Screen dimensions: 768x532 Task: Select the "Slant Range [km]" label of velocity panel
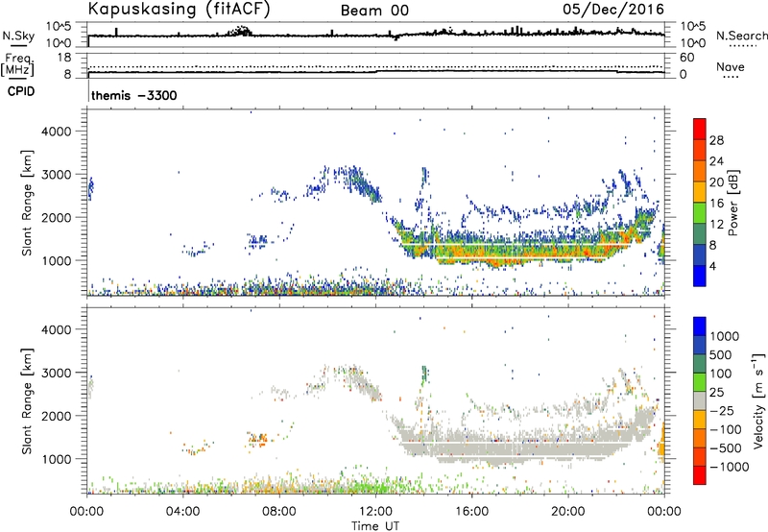coord(27,401)
